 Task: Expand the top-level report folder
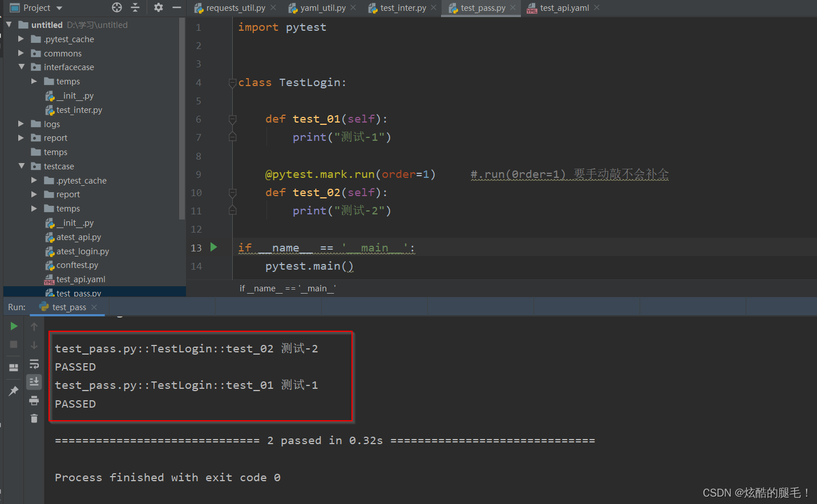click(x=21, y=137)
